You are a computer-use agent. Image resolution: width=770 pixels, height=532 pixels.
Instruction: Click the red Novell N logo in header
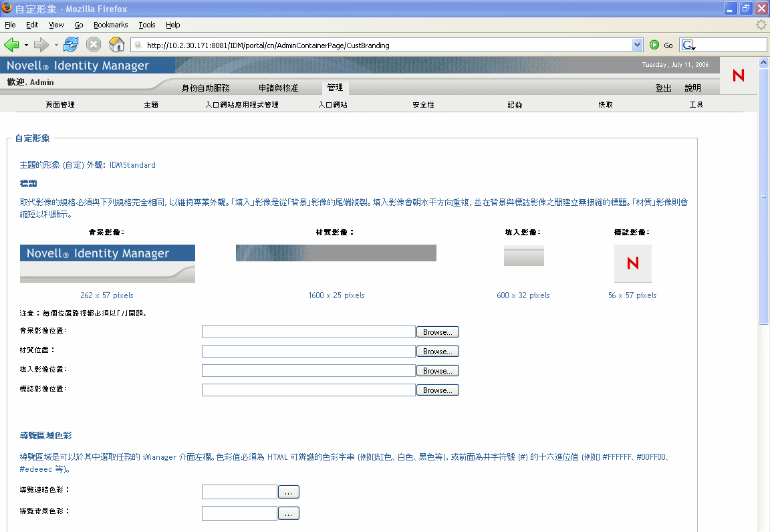pyautogui.click(x=738, y=76)
